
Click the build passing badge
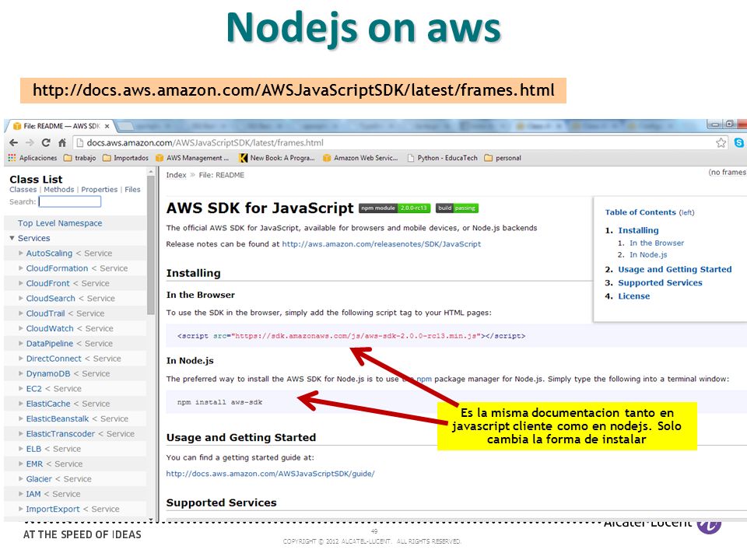[457, 208]
